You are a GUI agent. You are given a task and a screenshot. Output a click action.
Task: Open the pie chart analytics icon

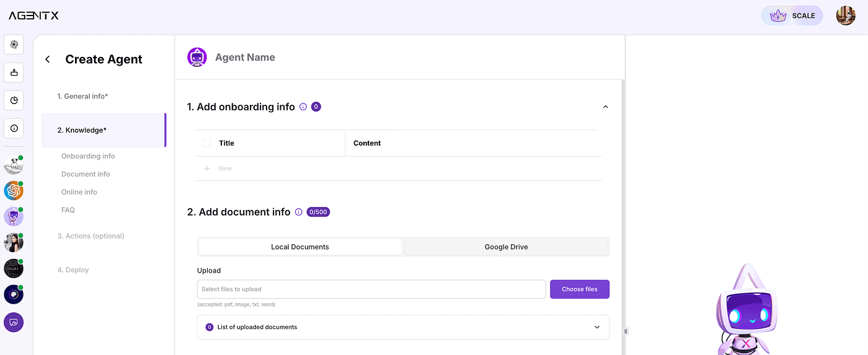coord(14,100)
